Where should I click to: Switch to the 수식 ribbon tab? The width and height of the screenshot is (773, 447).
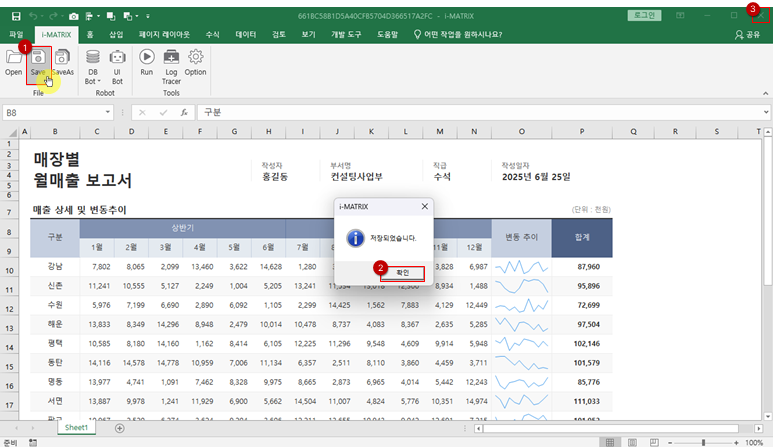(212, 34)
